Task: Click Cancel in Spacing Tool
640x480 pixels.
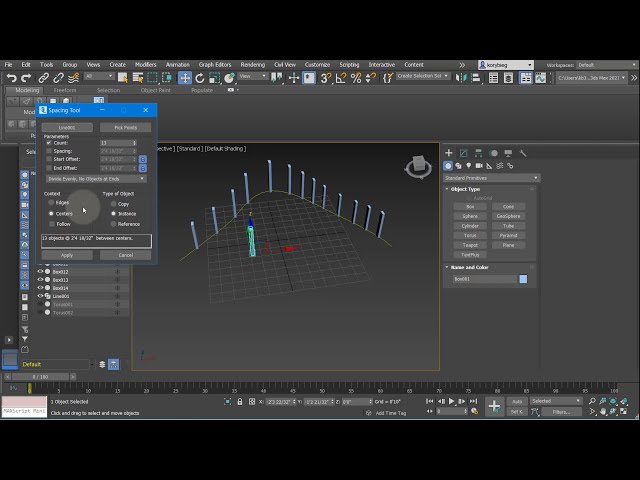Action: click(x=126, y=255)
